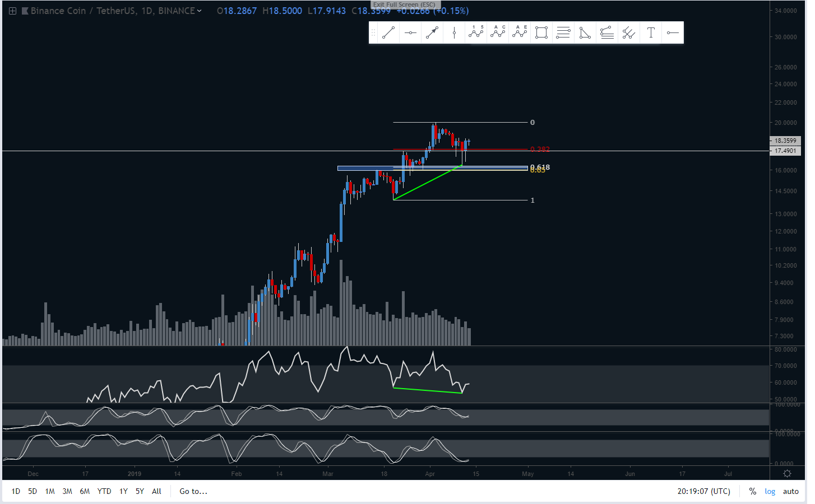The height and width of the screenshot is (504, 815).
Task: Choose the Elliott 1-5 wave tool
Action: tap(476, 33)
